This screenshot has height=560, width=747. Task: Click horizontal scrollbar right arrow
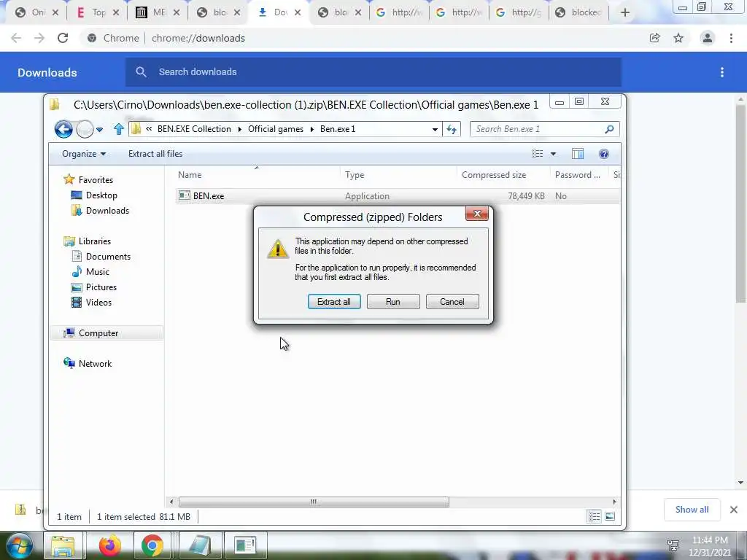614,502
